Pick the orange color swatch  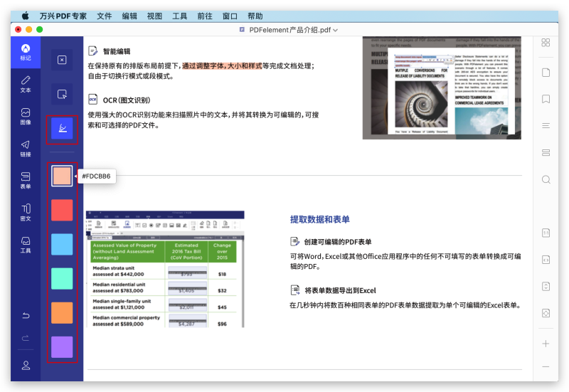[x=62, y=313]
